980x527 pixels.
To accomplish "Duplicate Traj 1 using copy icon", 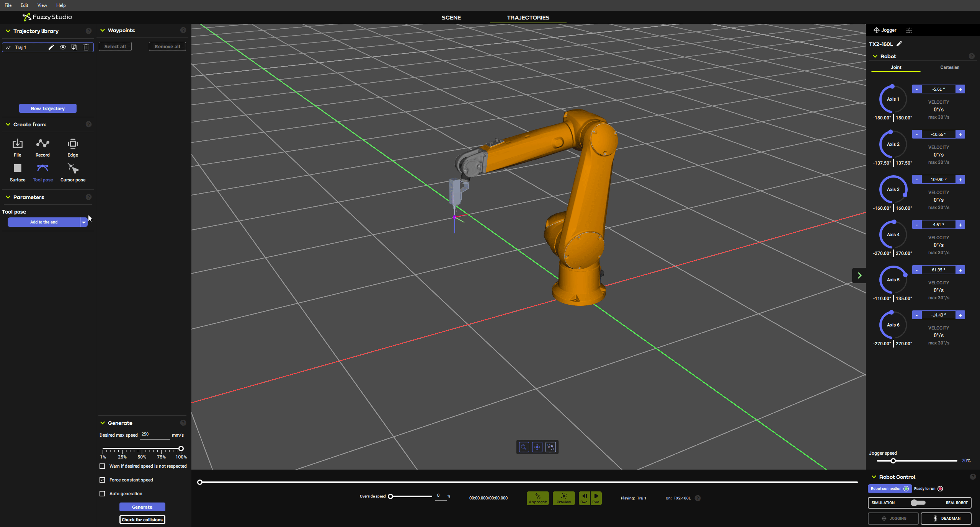I will pyautogui.click(x=74, y=47).
